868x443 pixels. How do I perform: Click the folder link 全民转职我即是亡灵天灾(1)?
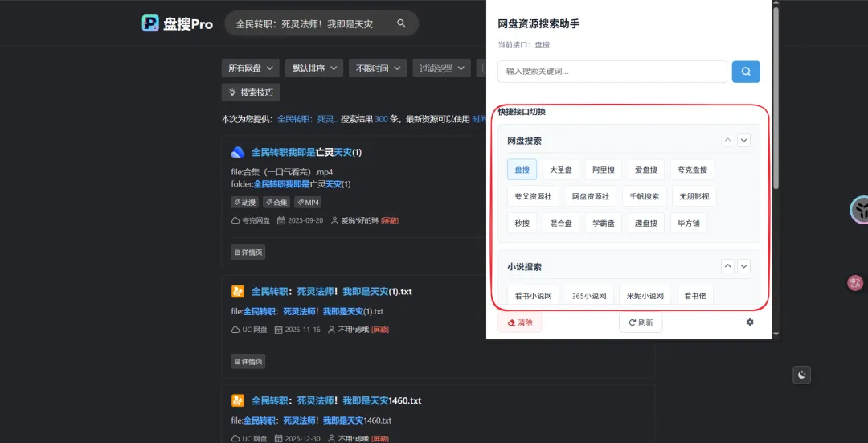[301, 184]
